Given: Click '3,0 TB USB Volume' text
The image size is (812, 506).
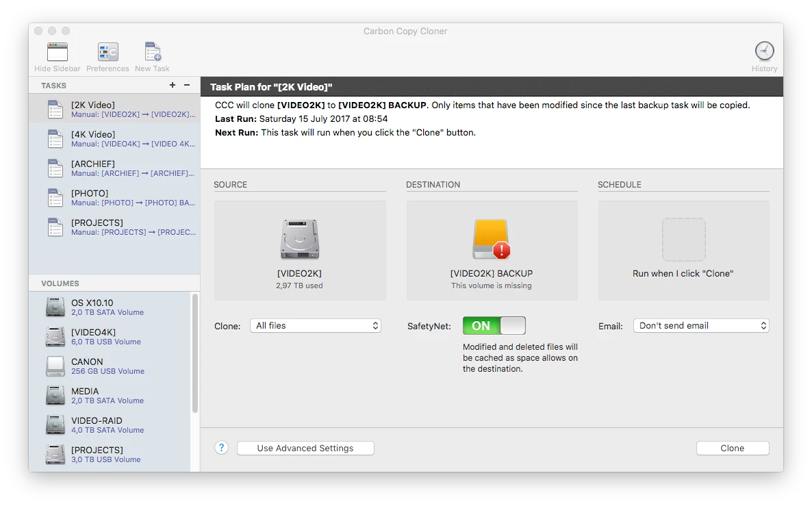Looking at the screenshot, I should [x=106, y=460].
